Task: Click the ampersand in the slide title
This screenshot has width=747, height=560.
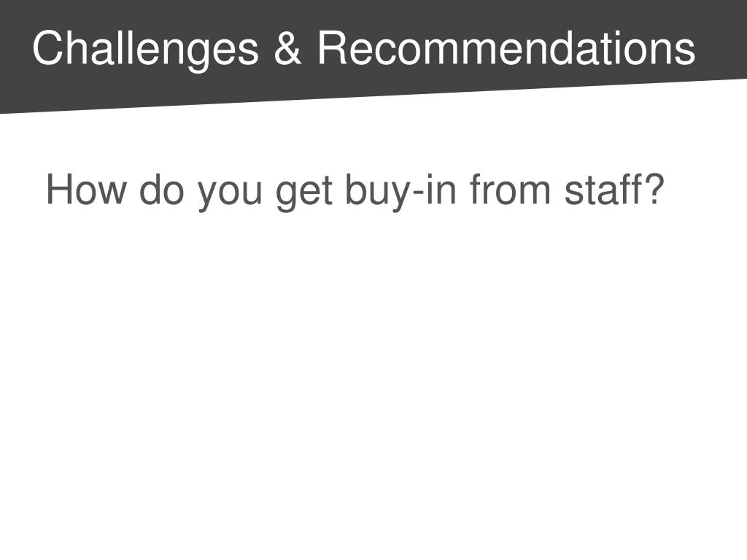Action: coord(287,47)
